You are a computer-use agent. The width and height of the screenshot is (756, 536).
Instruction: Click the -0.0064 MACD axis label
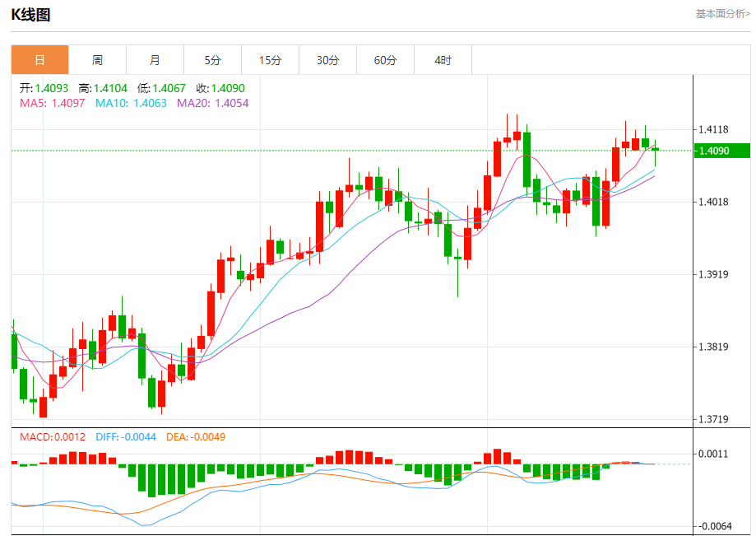coord(713,526)
